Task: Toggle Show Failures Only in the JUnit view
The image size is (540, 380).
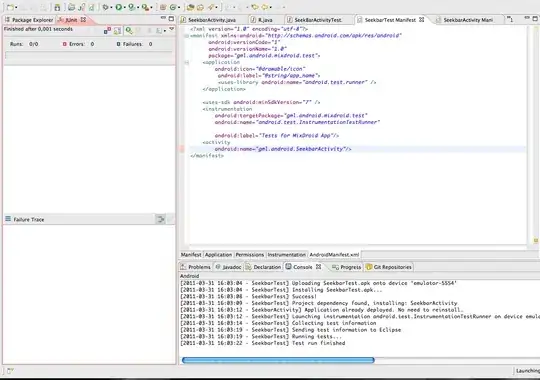Action: 107,31
